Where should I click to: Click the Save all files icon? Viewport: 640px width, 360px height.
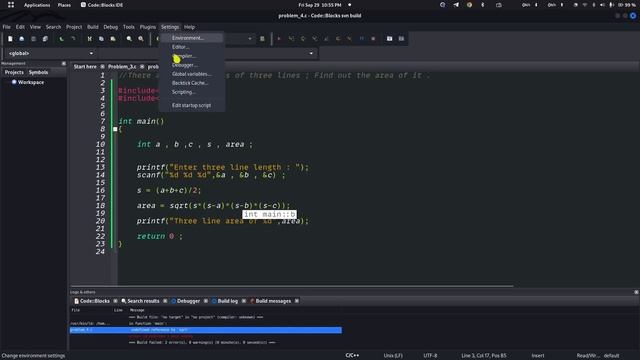tap(45, 39)
